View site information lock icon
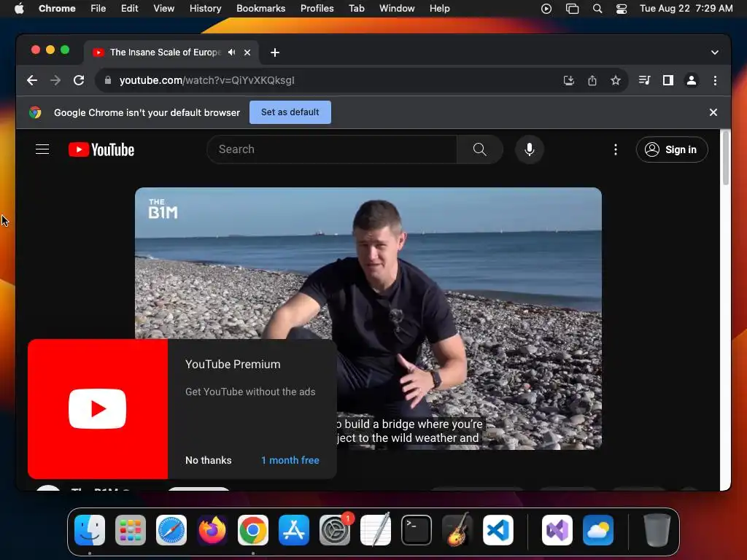The height and width of the screenshot is (560, 747). [x=108, y=80]
